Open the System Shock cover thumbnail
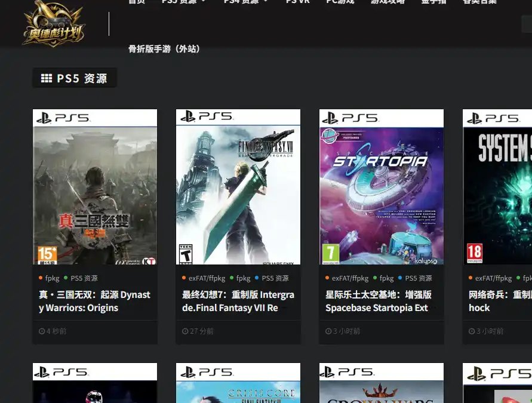The image size is (532, 403). 497,187
